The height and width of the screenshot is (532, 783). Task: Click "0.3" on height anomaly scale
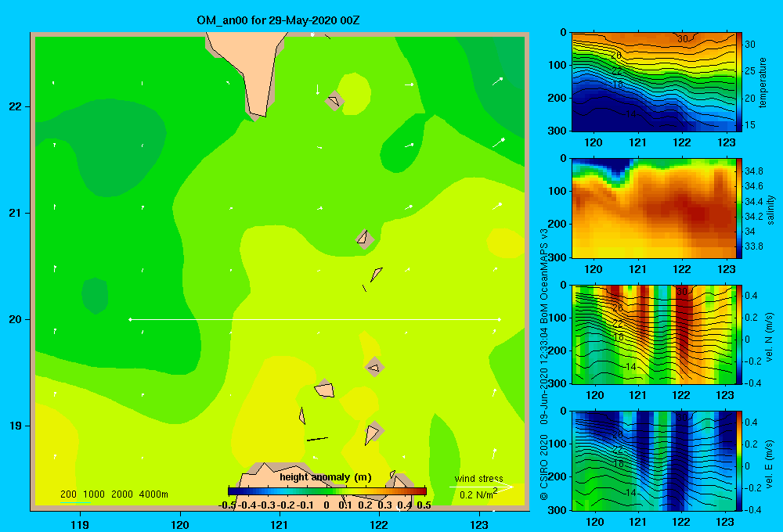pos(384,505)
